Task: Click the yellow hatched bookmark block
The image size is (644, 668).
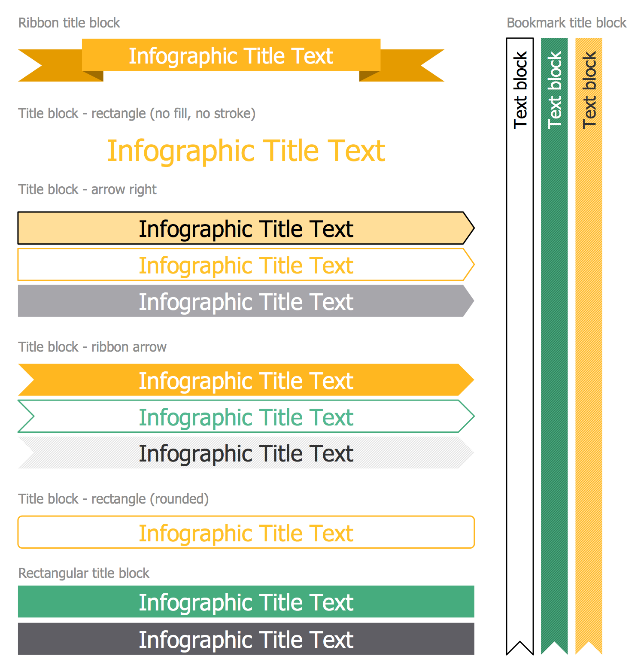Action: tap(589, 343)
